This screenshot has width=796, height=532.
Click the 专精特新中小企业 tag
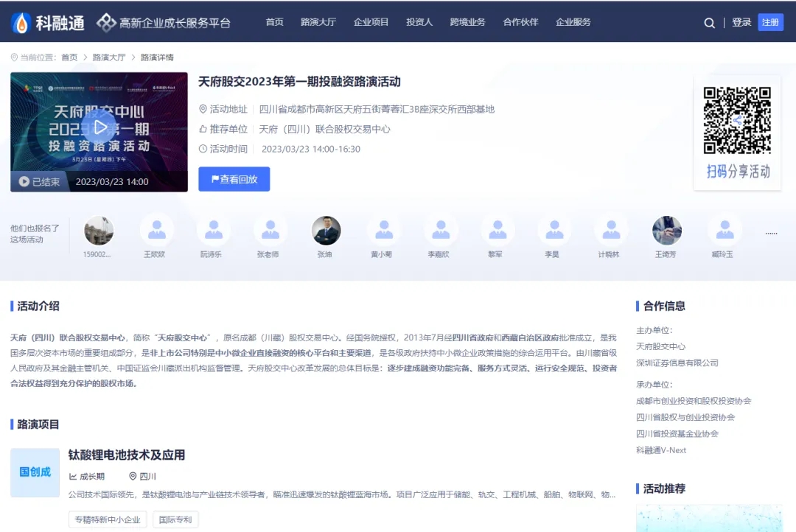tap(108, 519)
